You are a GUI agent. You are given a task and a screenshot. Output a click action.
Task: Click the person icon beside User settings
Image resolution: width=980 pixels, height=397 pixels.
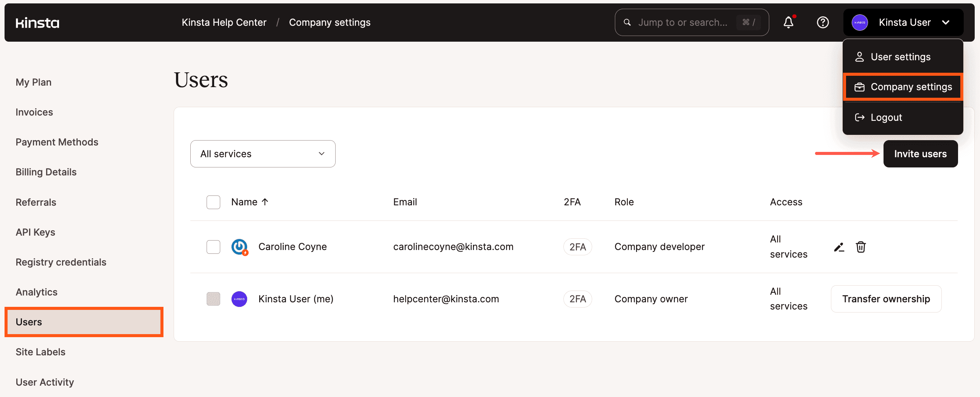pyautogui.click(x=859, y=57)
